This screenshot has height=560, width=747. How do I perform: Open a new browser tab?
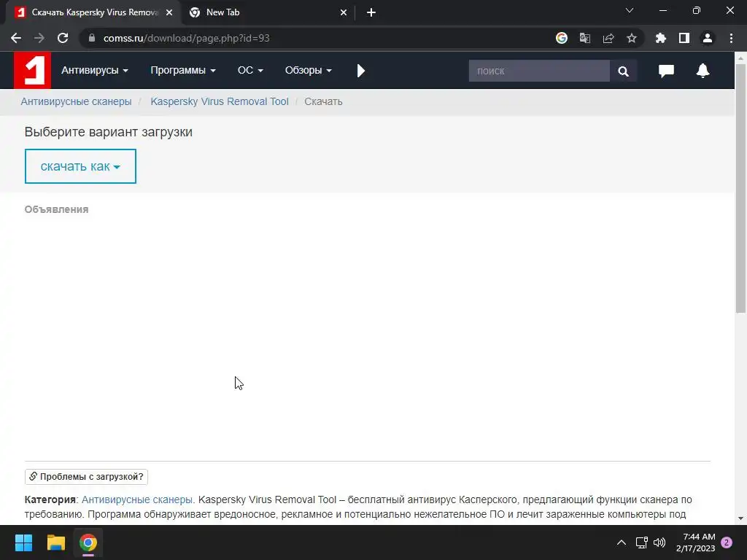click(371, 12)
